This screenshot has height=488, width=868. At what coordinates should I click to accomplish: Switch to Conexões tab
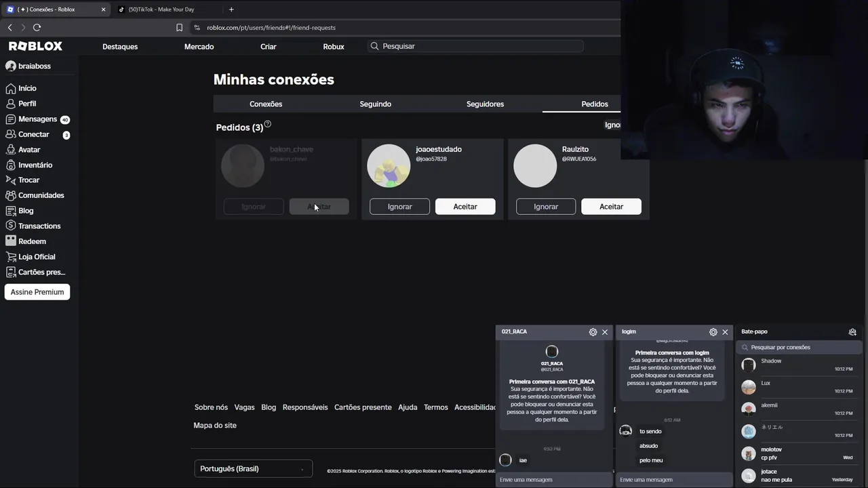[x=266, y=104]
